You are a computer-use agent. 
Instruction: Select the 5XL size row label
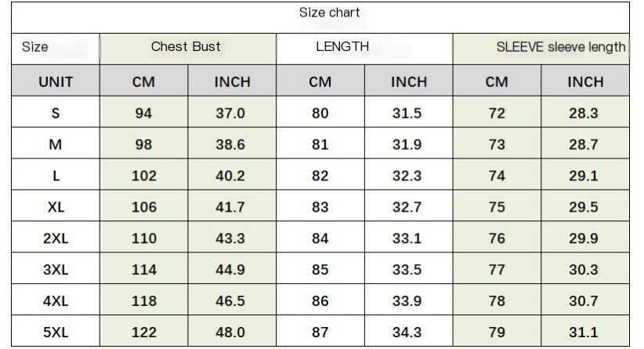pyautogui.click(x=56, y=333)
